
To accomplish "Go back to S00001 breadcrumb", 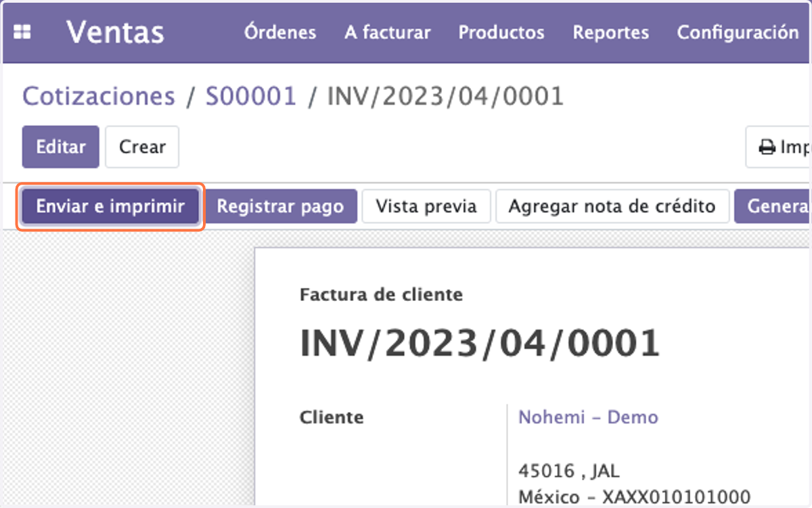I will click(x=251, y=97).
